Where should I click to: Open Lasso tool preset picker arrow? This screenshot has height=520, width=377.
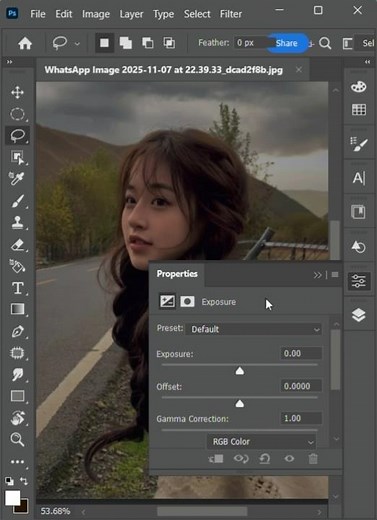pos(77,44)
